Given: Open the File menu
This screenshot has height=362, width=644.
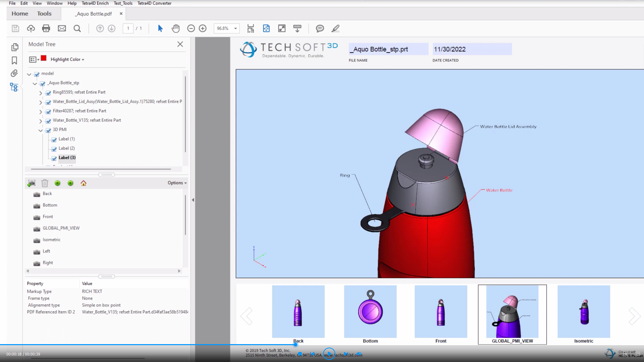Looking at the screenshot, I should (x=12, y=3).
